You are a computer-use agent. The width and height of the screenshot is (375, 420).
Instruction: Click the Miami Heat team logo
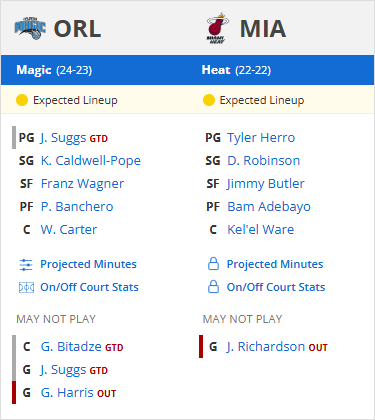pyautogui.click(x=217, y=28)
